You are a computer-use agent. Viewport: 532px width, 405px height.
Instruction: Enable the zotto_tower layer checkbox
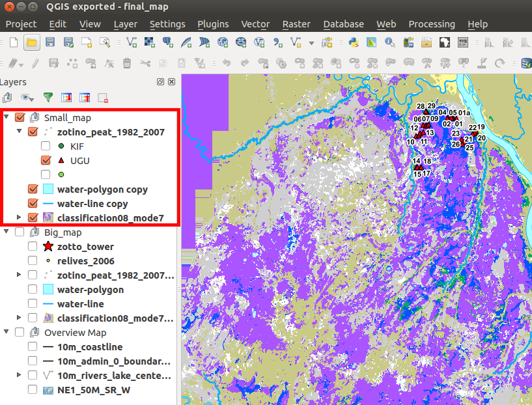(x=33, y=247)
